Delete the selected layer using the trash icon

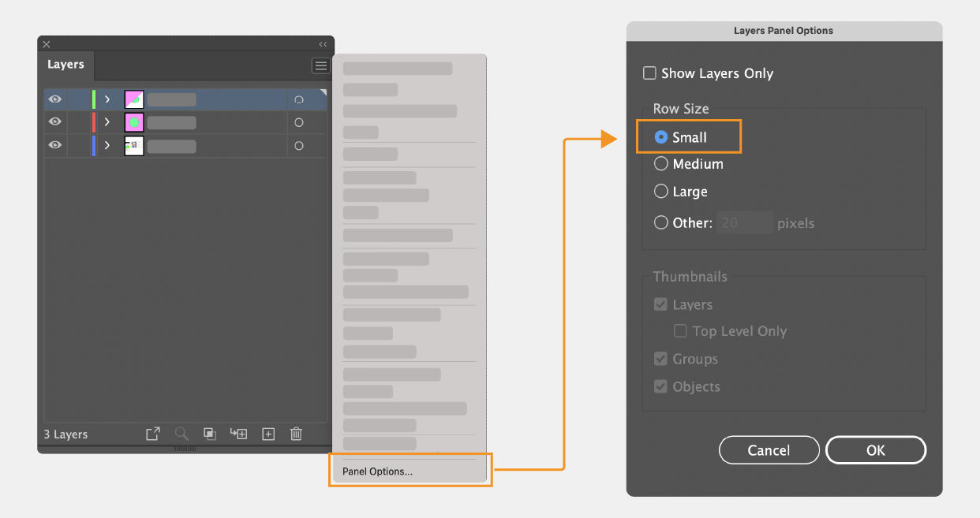295,434
